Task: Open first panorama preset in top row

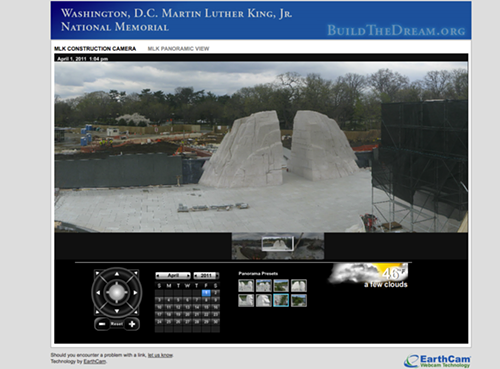Action: [x=246, y=286]
